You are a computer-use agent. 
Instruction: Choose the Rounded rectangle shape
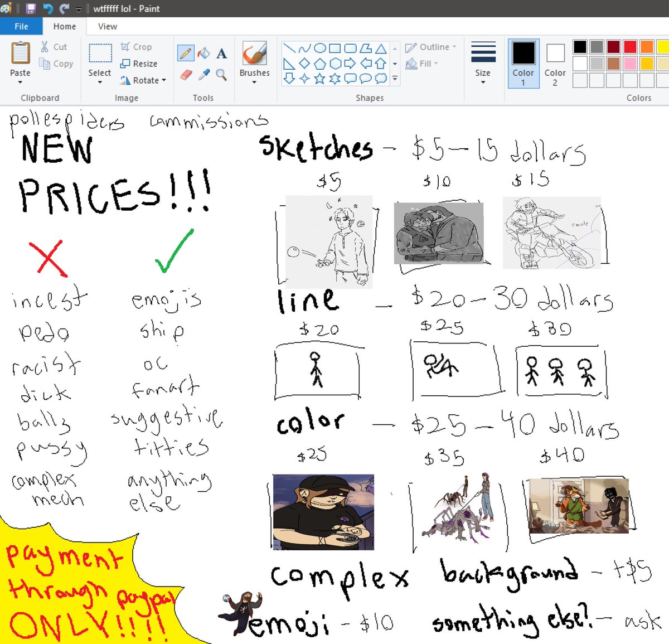pyautogui.click(x=350, y=48)
